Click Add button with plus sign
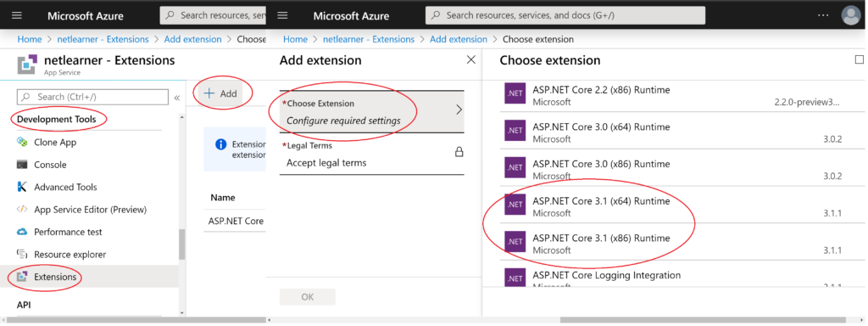This screenshot has width=868, height=326. point(220,93)
